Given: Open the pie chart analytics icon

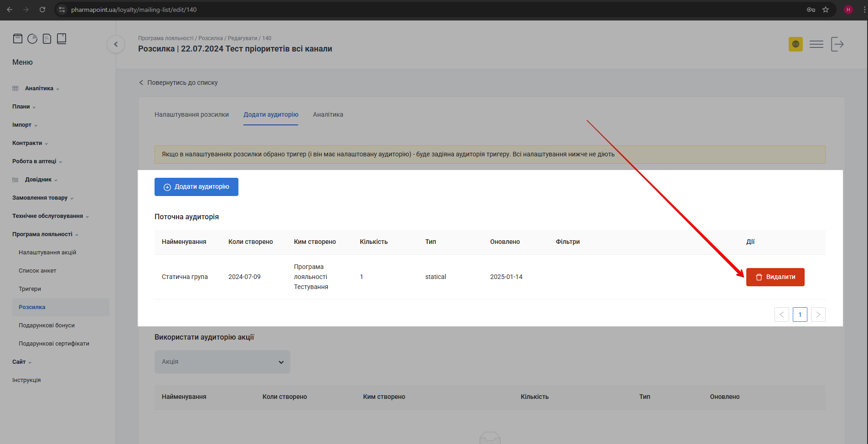Looking at the screenshot, I should (32, 39).
